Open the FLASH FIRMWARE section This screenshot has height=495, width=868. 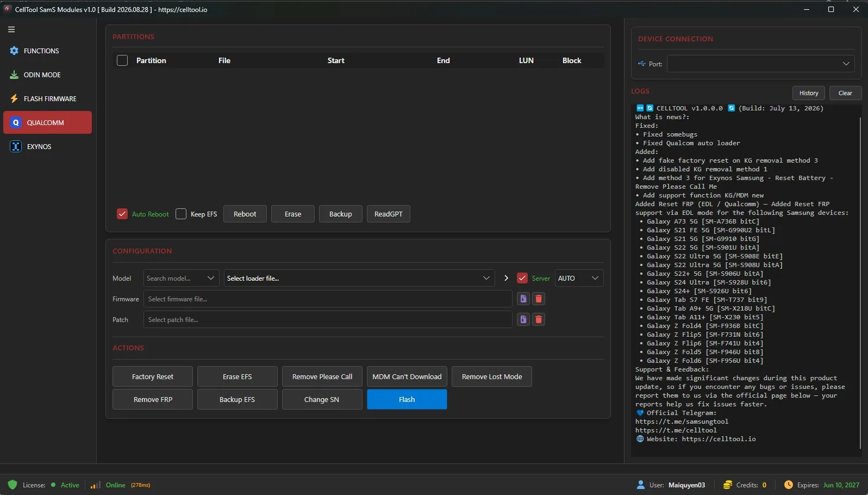pyautogui.click(x=48, y=98)
